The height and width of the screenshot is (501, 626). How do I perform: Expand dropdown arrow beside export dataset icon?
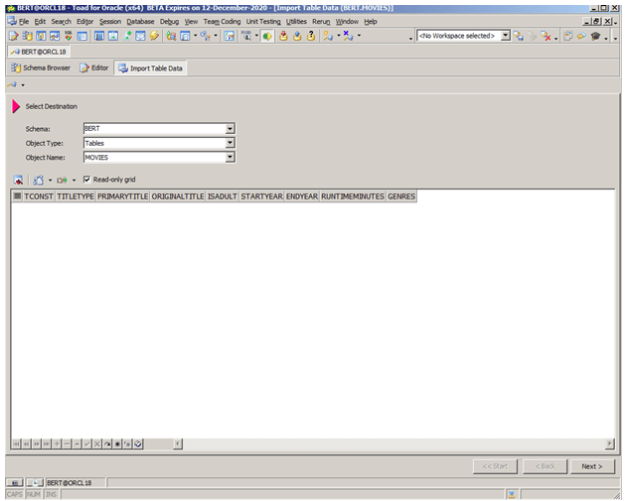coord(74,180)
